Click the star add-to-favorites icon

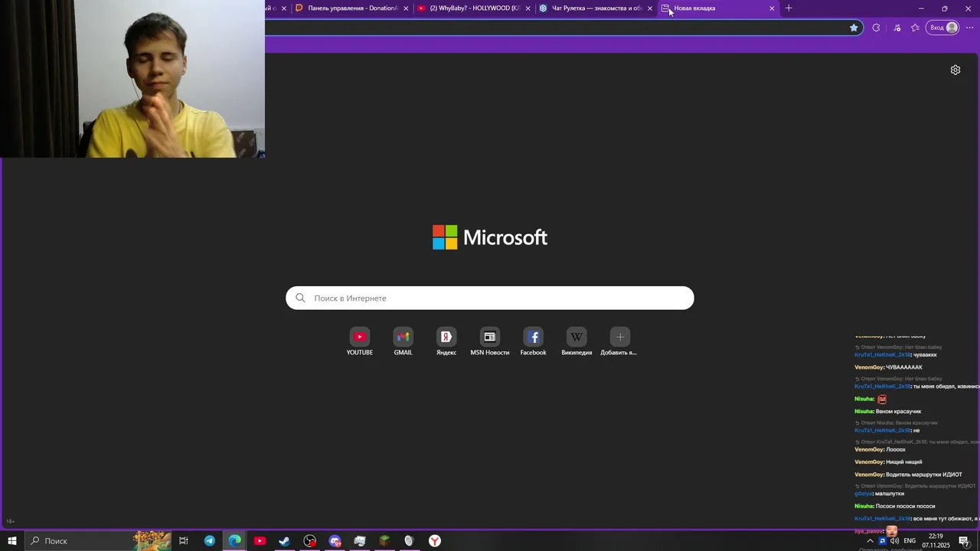click(854, 28)
